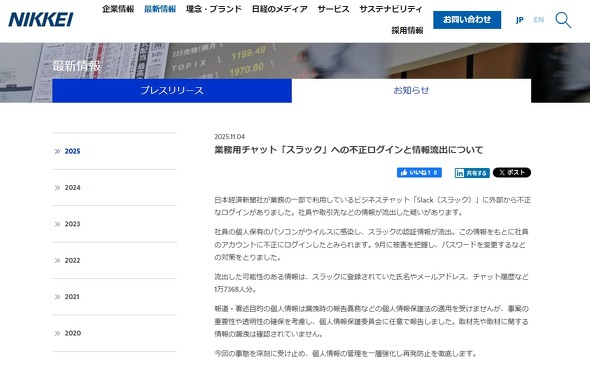The height and width of the screenshot is (367, 590).
Task: Click the paragraph starting 社員の個人保有のパソコン
Action: [371, 245]
